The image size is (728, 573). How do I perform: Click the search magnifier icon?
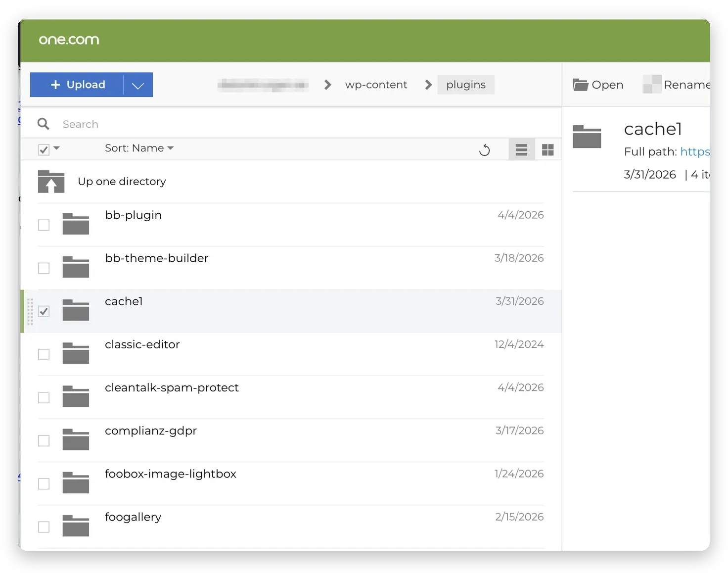pos(44,124)
